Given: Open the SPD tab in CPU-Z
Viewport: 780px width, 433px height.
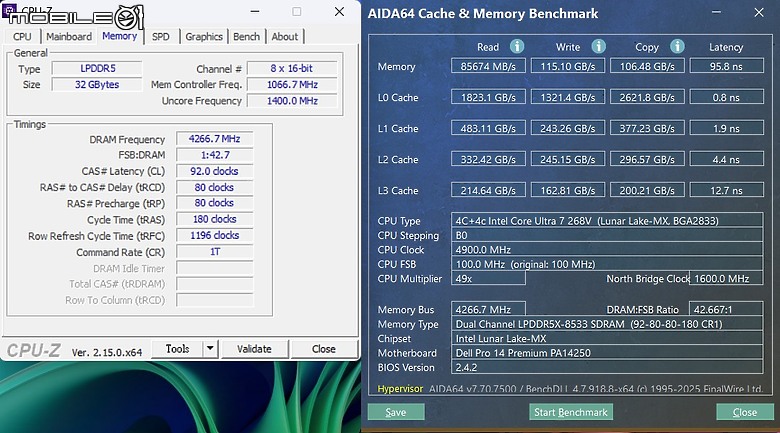Looking at the screenshot, I should coord(161,36).
